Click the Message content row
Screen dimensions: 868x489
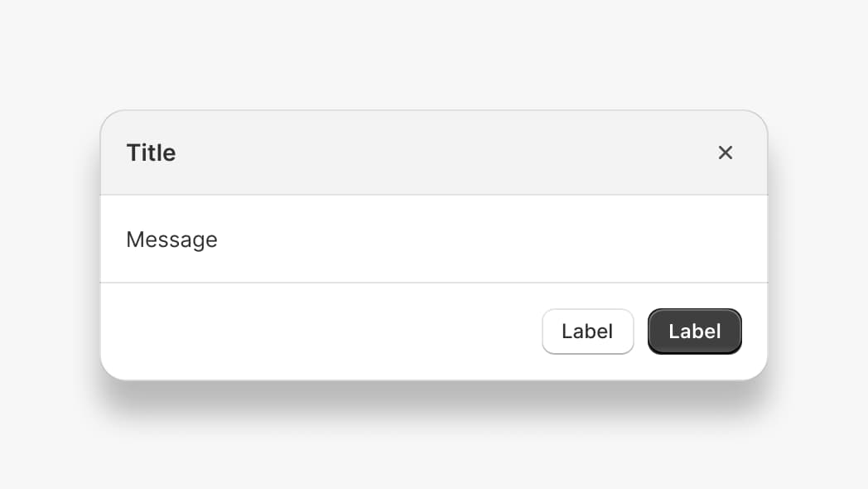click(414, 240)
